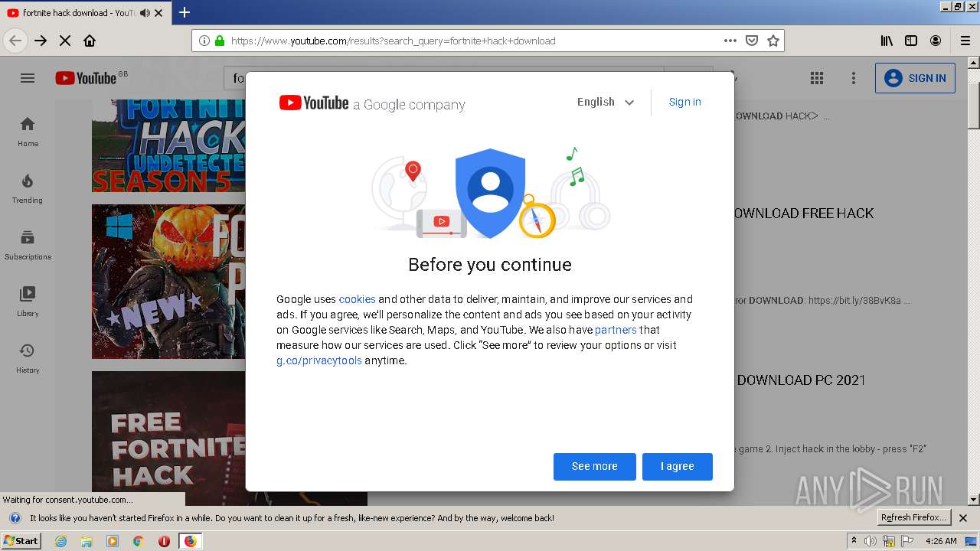Open the g.co/privacytools link
The width and height of the screenshot is (980, 551).
tap(318, 360)
